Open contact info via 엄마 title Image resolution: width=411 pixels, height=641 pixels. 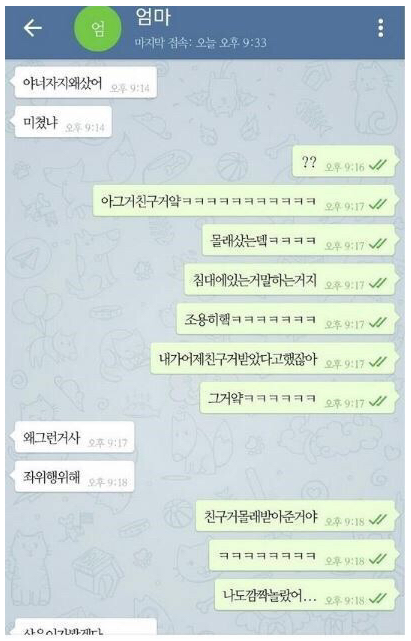click(153, 18)
